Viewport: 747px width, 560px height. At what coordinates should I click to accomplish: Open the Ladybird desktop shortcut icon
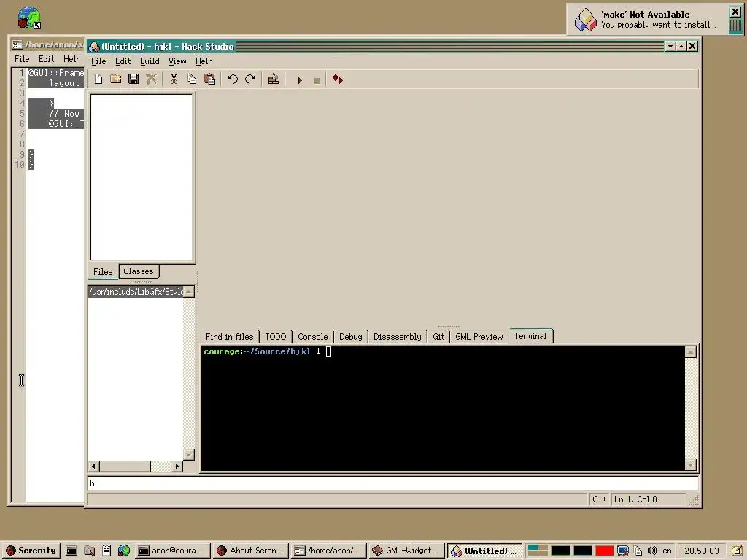tap(29, 18)
